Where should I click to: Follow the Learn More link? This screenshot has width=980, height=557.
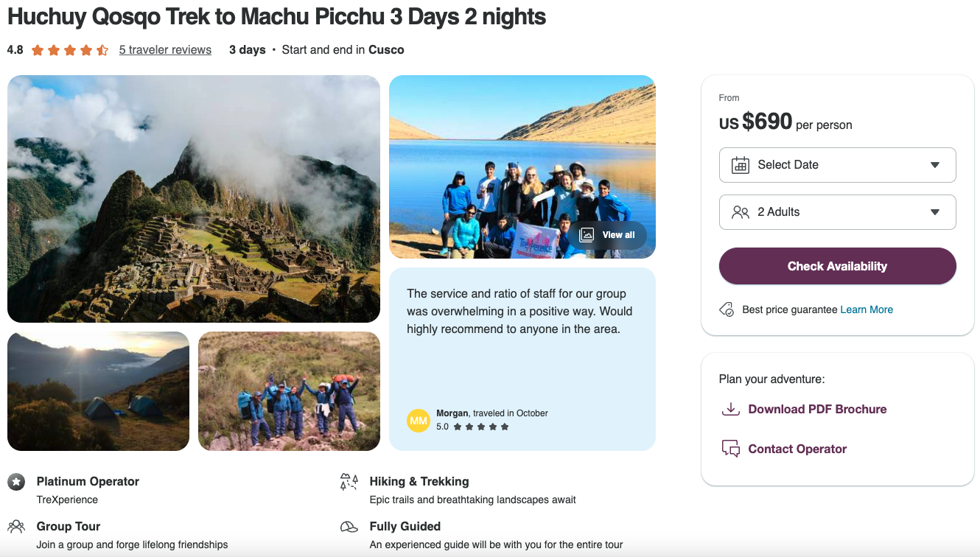(x=867, y=309)
